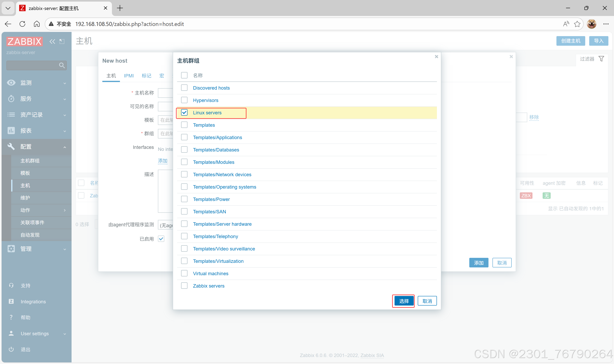Click the favorites star icon in address bar
This screenshot has width=614, height=364.
click(x=577, y=24)
